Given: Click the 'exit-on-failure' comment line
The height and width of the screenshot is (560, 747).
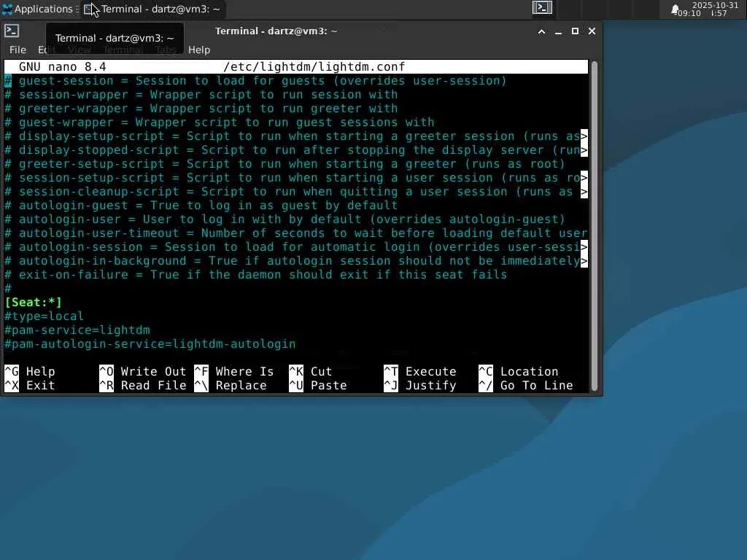Looking at the screenshot, I should pyautogui.click(x=256, y=275).
